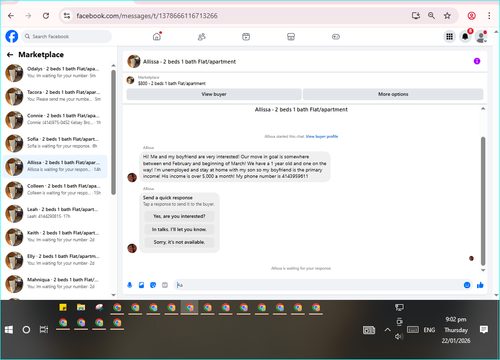Screen dimensions: 500x360
Task: Send a thumbs-up like
Action: pos(480,285)
